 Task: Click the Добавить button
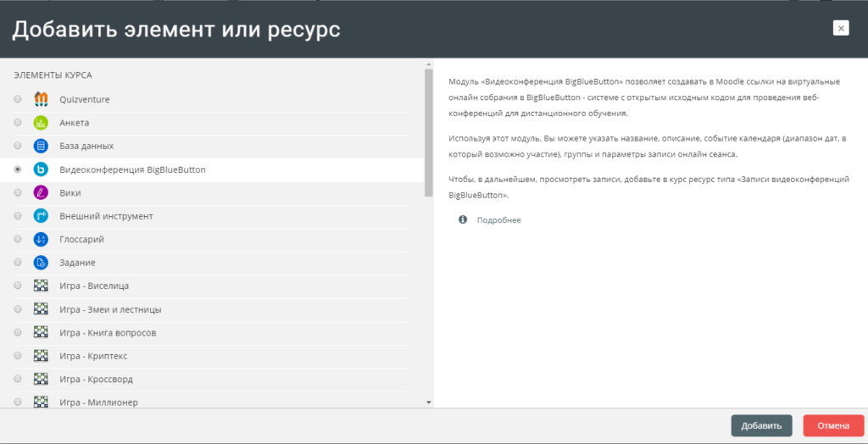tap(761, 425)
